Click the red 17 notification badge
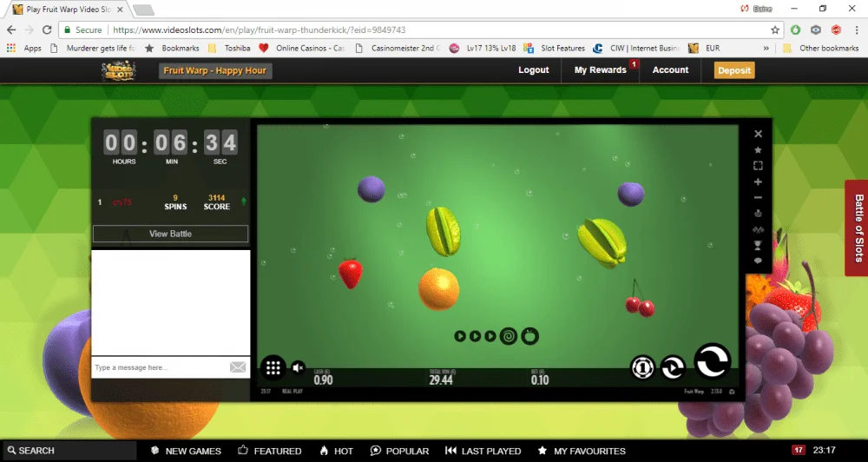The height and width of the screenshot is (462, 868). (798, 450)
